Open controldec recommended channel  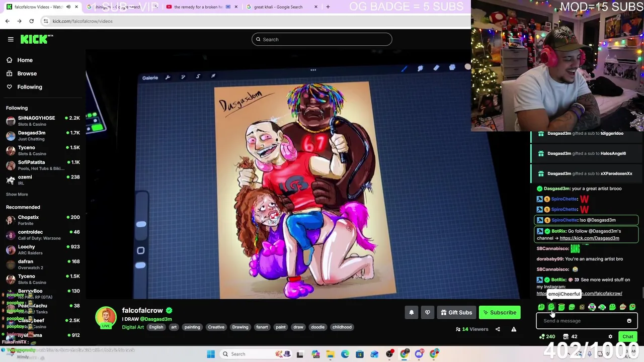pos(43,235)
